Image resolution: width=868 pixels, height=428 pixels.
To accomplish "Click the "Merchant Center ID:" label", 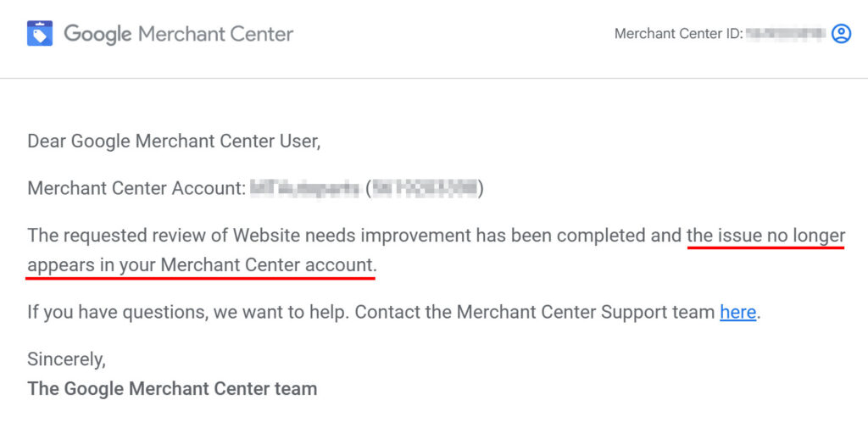I will 678,34.
